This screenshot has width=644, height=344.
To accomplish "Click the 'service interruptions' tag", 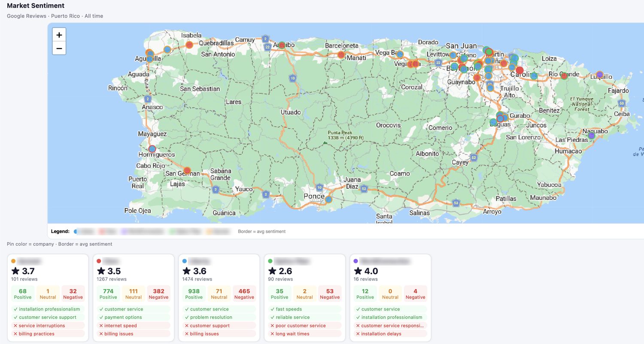I will 48,326.
